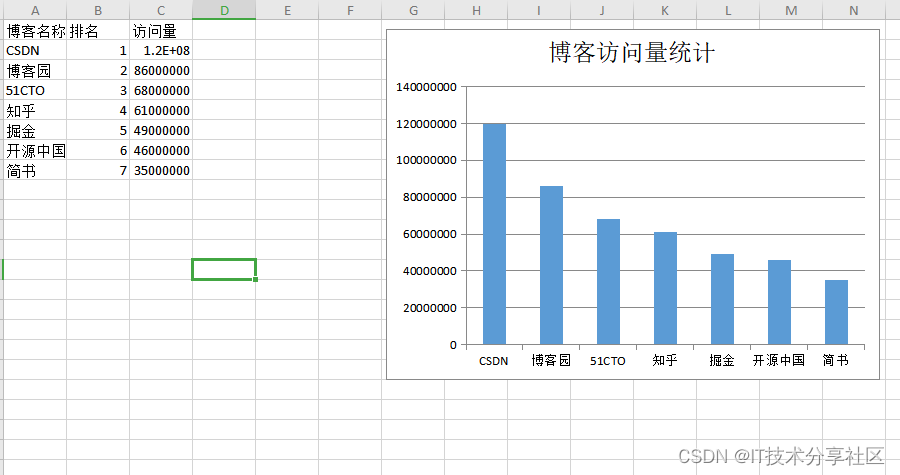
Task: Select the CSDN category axis label
Action: tap(494, 361)
